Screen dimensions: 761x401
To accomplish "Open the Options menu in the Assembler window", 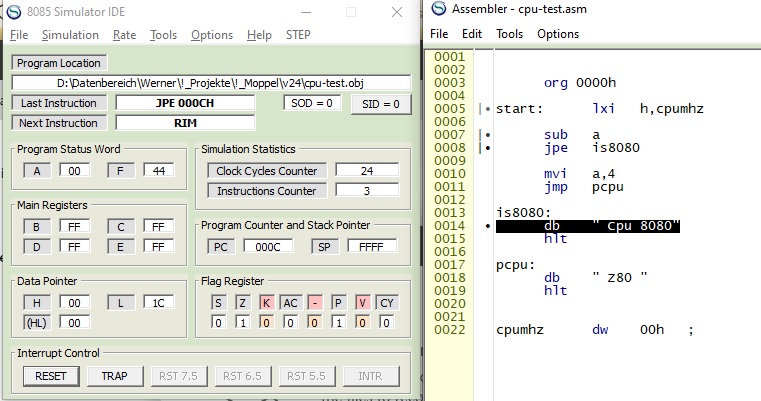I will tap(558, 34).
